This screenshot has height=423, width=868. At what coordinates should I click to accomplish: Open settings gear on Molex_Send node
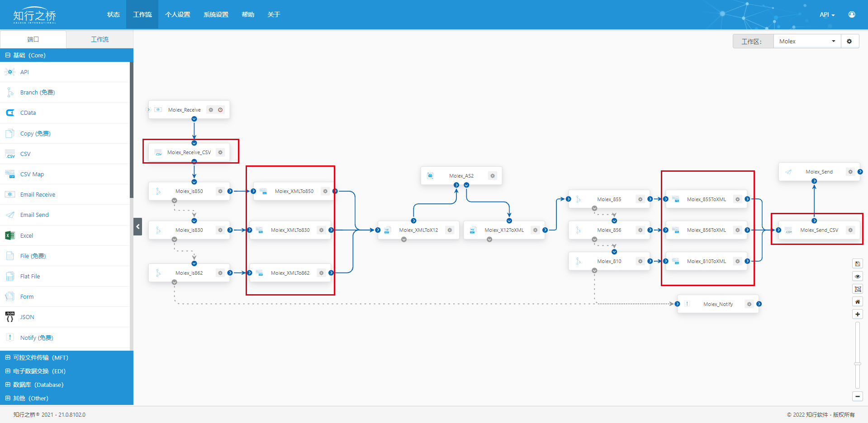point(850,172)
